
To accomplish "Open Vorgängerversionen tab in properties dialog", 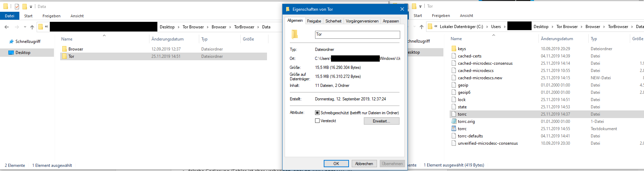I will 362,21.
